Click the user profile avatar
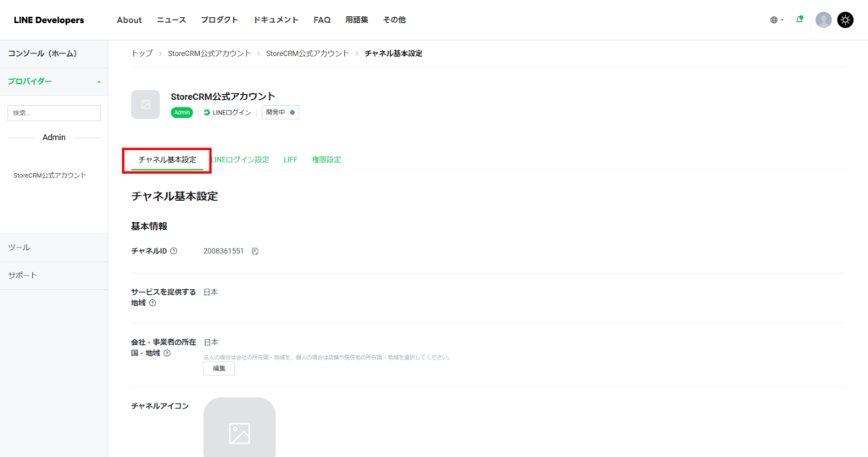This screenshot has width=868, height=457. [x=823, y=20]
